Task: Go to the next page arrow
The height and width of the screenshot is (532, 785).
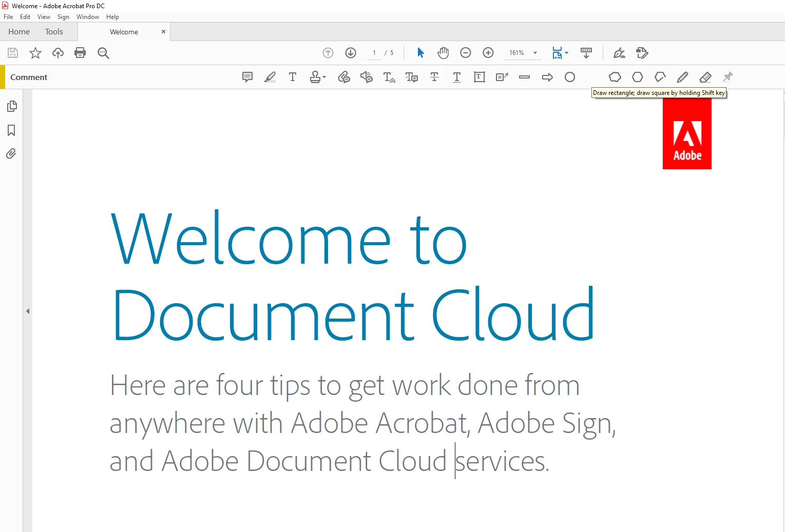Action: point(351,53)
